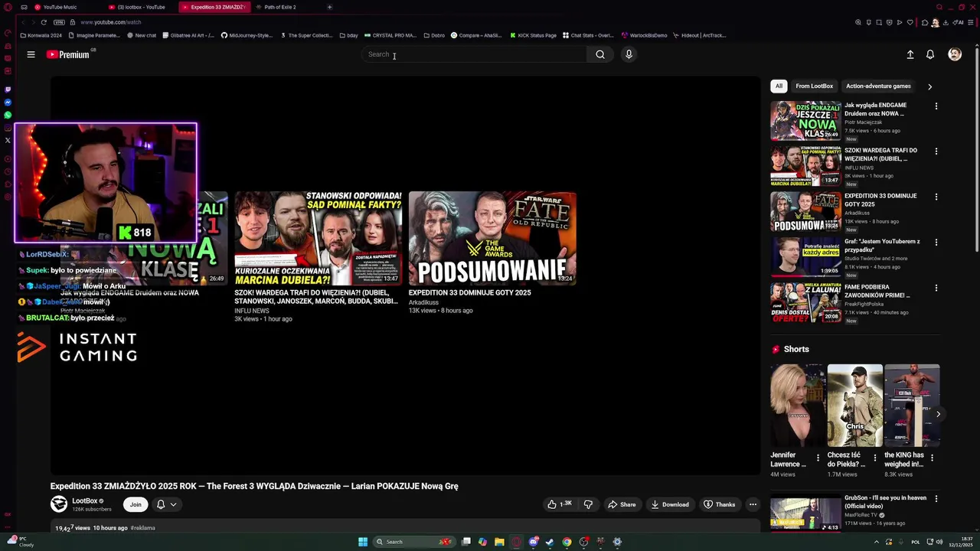Open more options for 'Graf: Jestem YouTuberem' video
The height and width of the screenshot is (551, 980).
pyautogui.click(x=936, y=243)
